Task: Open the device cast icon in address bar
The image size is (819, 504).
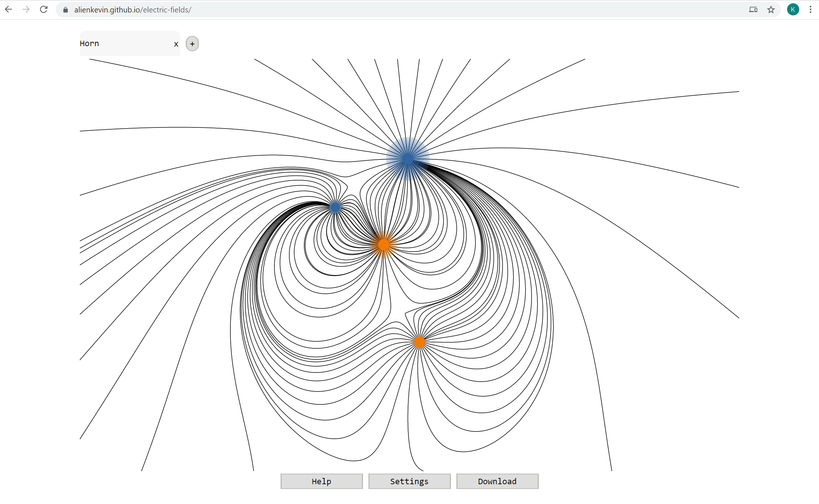Action: point(753,10)
